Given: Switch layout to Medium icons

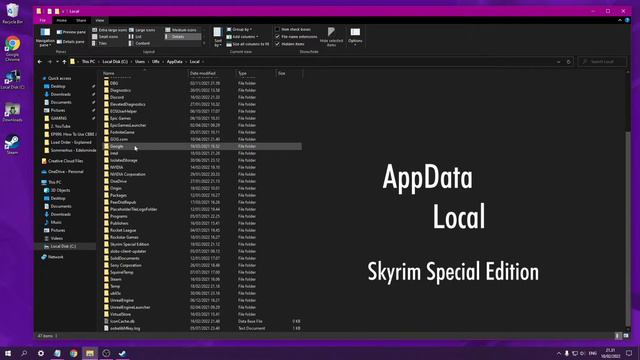Looking at the screenshot, I should pyautogui.click(x=181, y=30).
